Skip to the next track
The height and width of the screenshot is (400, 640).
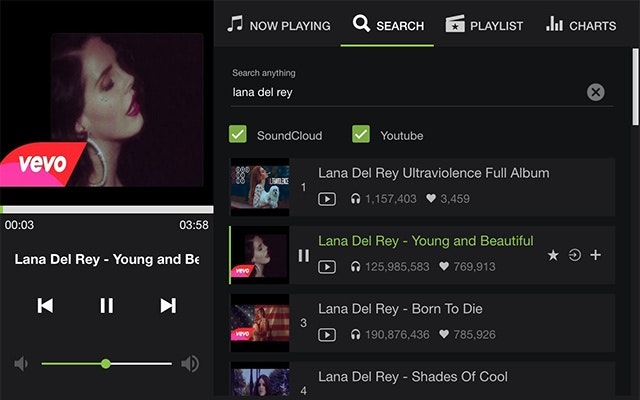tap(168, 305)
